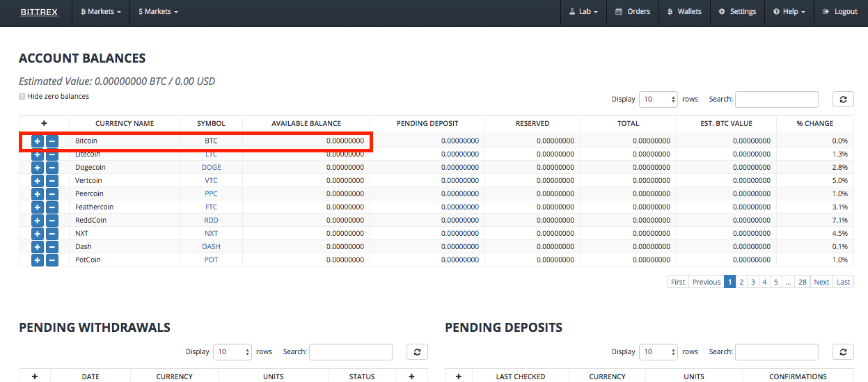This screenshot has width=868, height=382.
Task: Sort Pending Withdrawals by Date column
Action: [x=90, y=376]
